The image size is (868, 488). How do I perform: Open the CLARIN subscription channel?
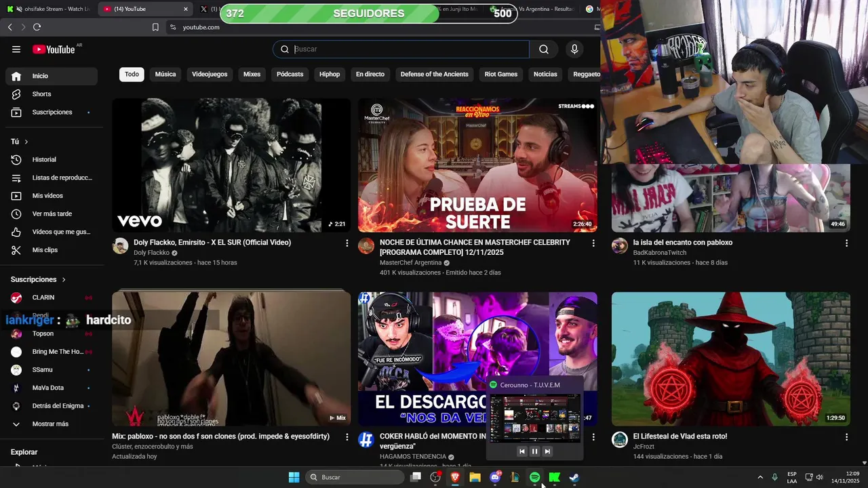pos(52,298)
